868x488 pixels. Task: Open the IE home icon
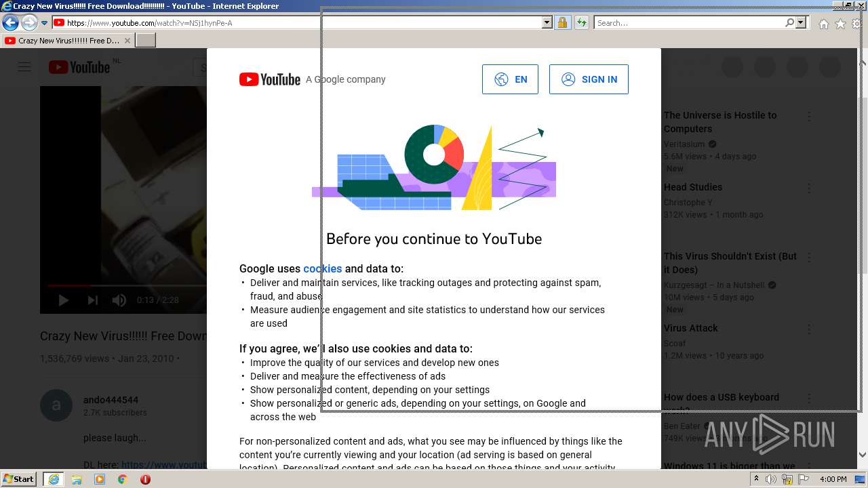[823, 24]
